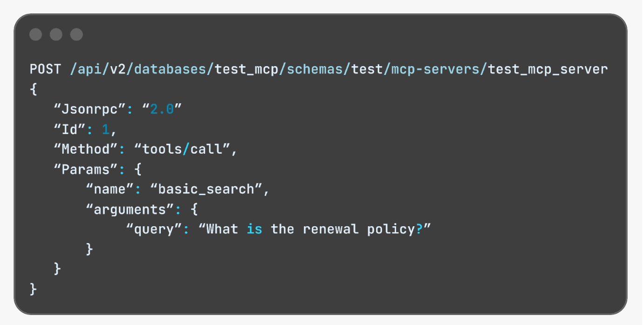644x325 pixels.
Task: Click the final closing brace of the JSON
Action: (x=33, y=289)
